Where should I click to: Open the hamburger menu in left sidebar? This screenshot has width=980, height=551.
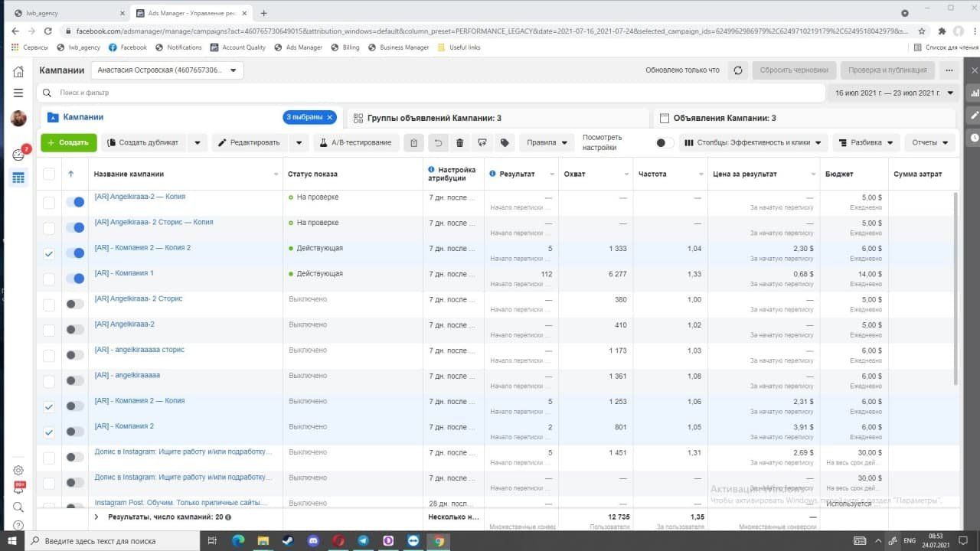click(18, 93)
